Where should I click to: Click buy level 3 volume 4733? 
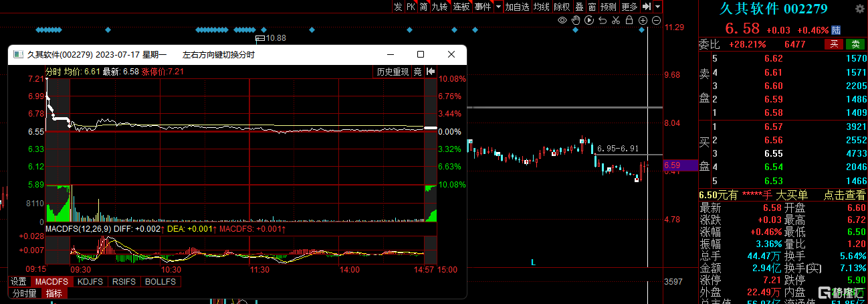(x=856, y=153)
